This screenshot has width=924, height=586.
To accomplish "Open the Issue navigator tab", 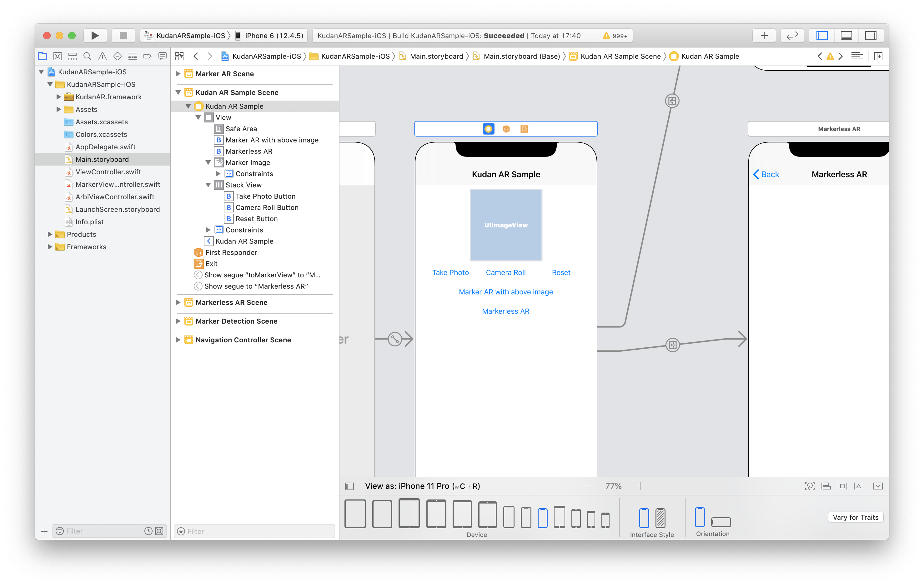I will coord(103,56).
